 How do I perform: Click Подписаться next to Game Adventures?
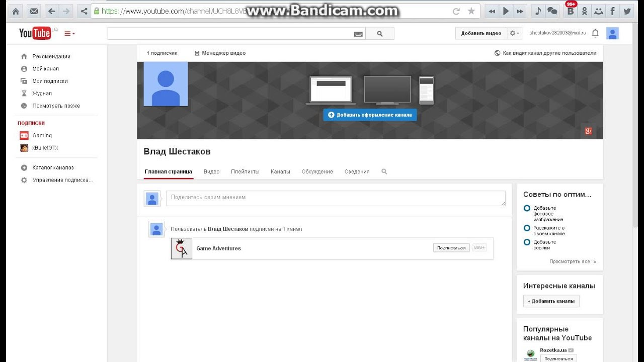pos(451,248)
